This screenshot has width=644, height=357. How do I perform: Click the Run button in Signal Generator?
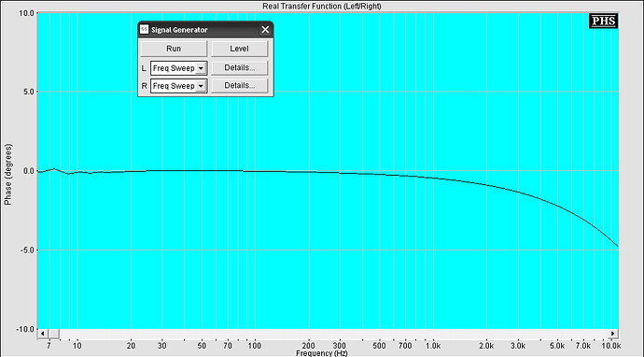[x=174, y=49]
